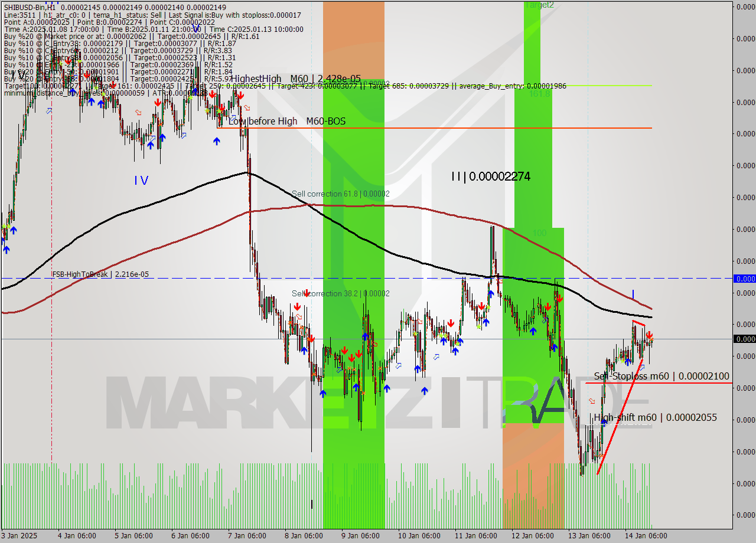Select the 'Low before High M60-BOS' label
Image resolution: width=756 pixels, height=543 pixels.
pyautogui.click(x=287, y=121)
